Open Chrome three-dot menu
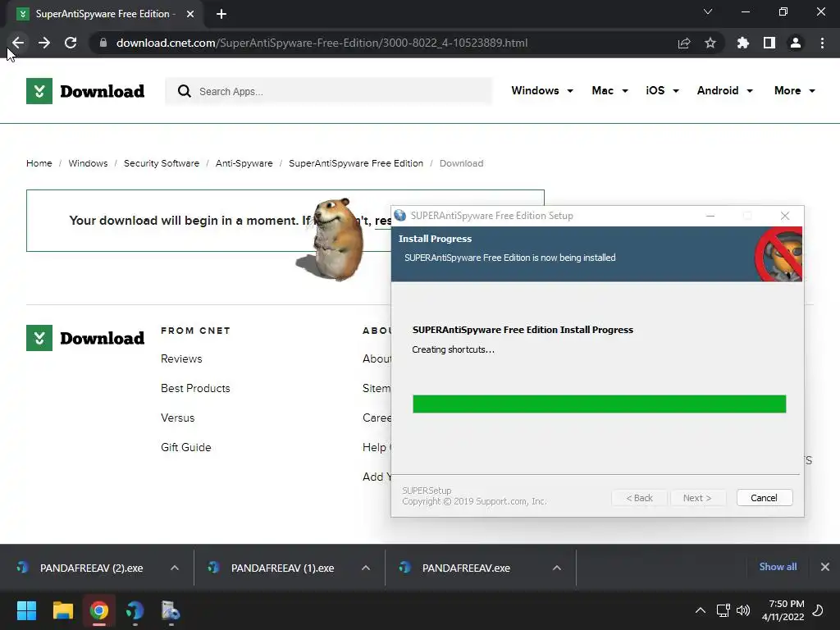This screenshot has width=840, height=630. (822, 43)
